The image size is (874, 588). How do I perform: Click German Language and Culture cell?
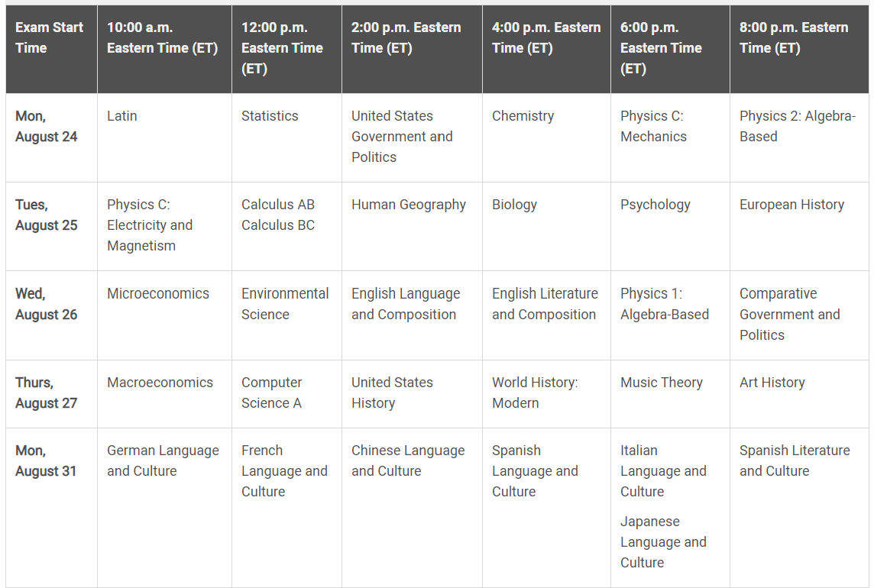click(163, 460)
